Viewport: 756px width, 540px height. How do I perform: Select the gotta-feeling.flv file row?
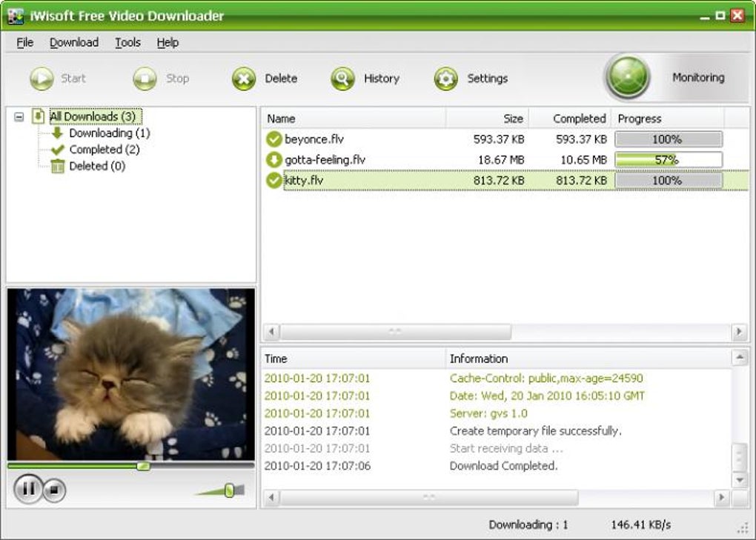click(505, 160)
